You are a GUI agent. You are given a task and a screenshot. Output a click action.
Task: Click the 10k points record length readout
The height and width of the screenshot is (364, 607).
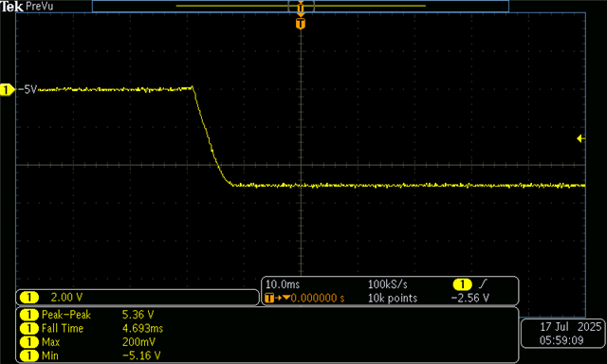pyautogui.click(x=393, y=299)
